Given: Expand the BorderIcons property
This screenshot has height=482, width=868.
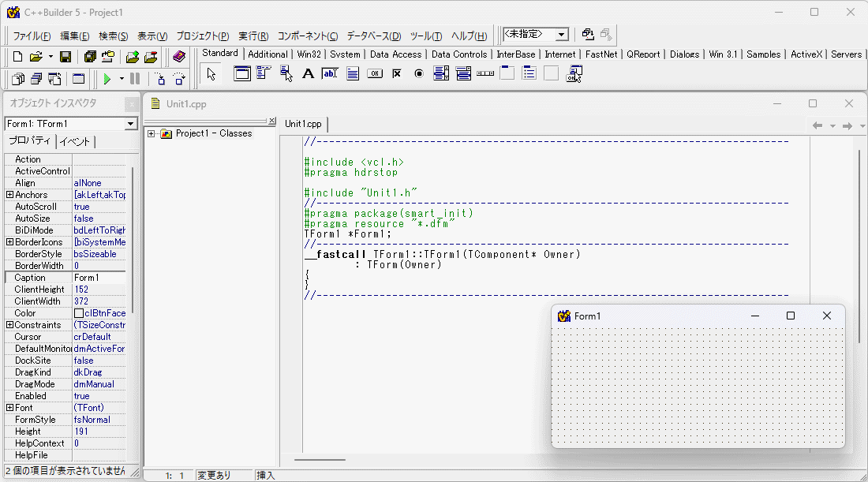Looking at the screenshot, I should pos(9,242).
